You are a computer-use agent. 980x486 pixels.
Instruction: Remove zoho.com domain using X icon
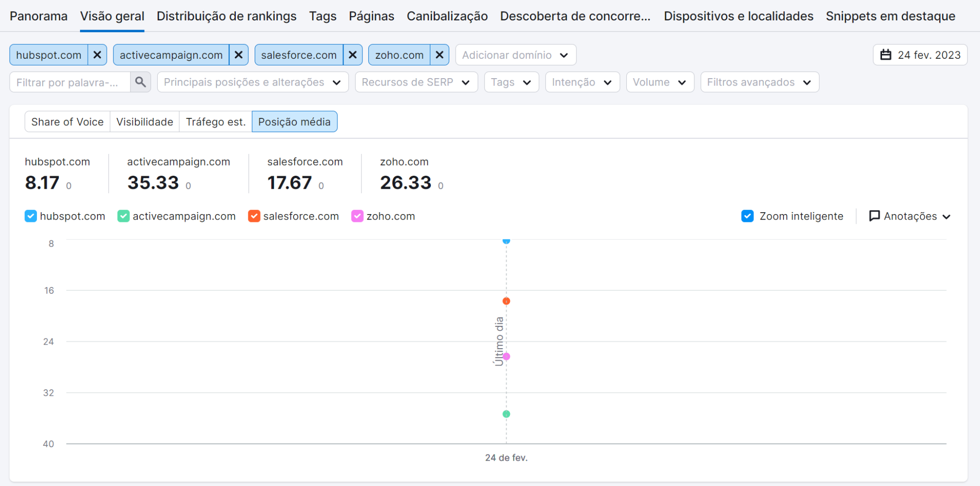[440, 55]
